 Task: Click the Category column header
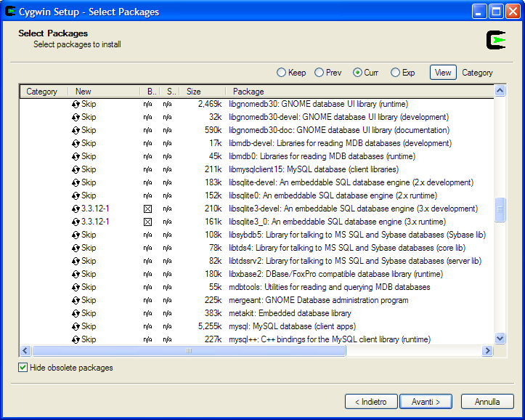pyautogui.click(x=44, y=92)
